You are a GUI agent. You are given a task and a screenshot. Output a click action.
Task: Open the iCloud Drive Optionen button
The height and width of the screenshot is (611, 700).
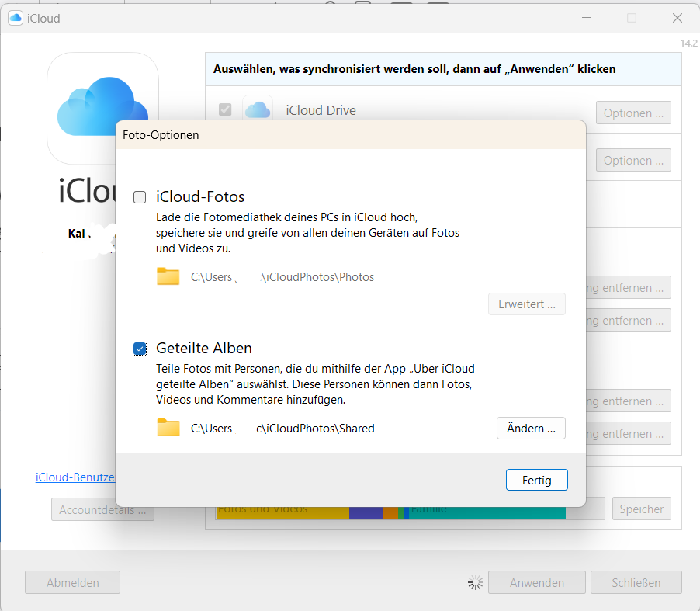(x=633, y=113)
